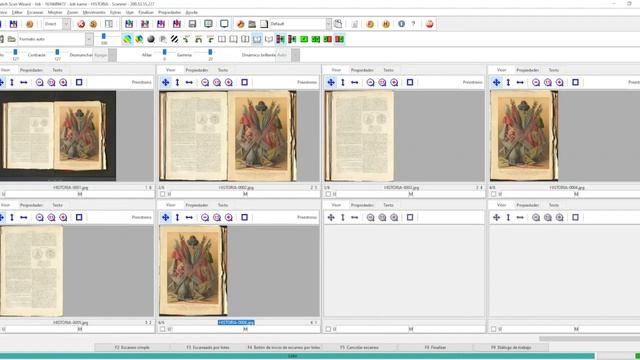Click F9 Diálogo de trabajo button

511,347
